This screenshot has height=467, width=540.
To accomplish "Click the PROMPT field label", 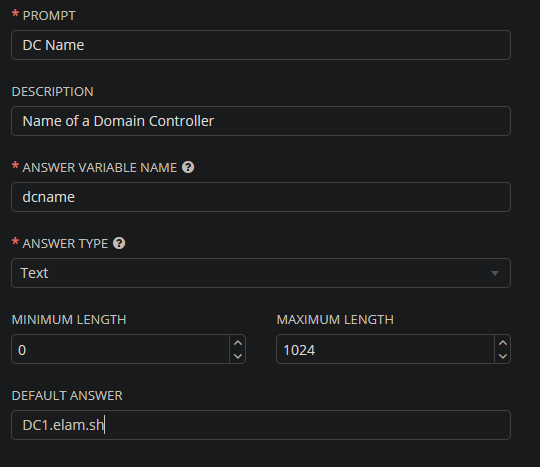I will point(49,16).
